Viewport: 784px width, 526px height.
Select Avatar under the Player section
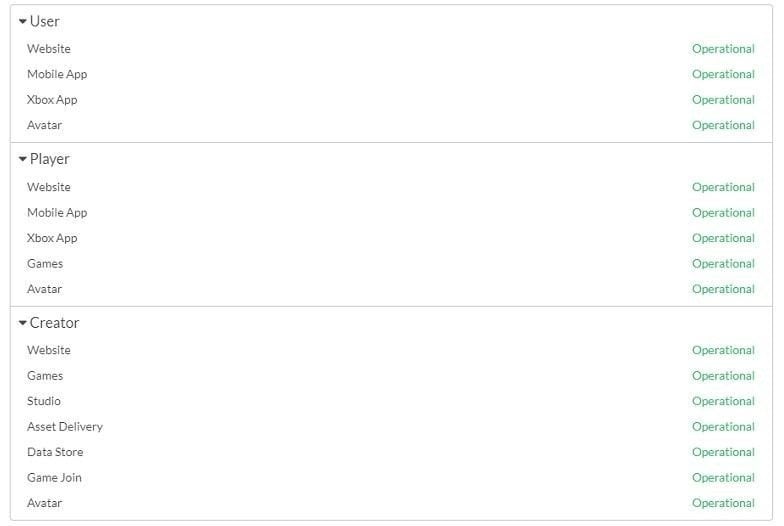tap(44, 290)
